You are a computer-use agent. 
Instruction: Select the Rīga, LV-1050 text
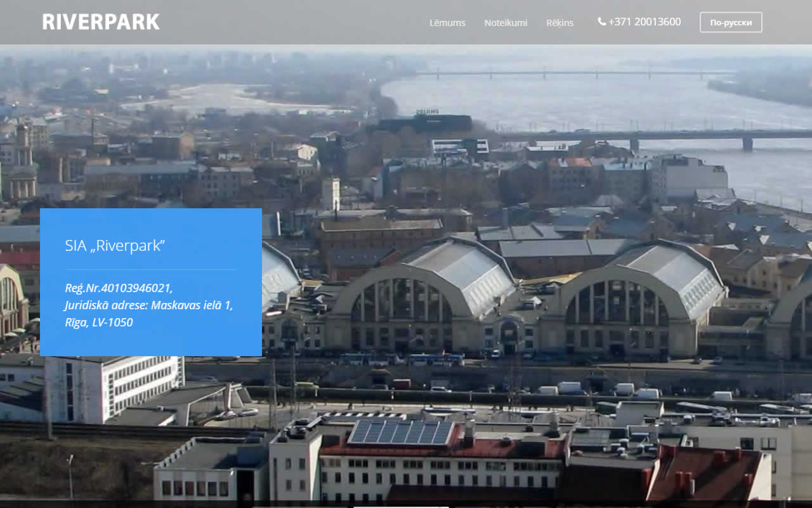click(99, 323)
